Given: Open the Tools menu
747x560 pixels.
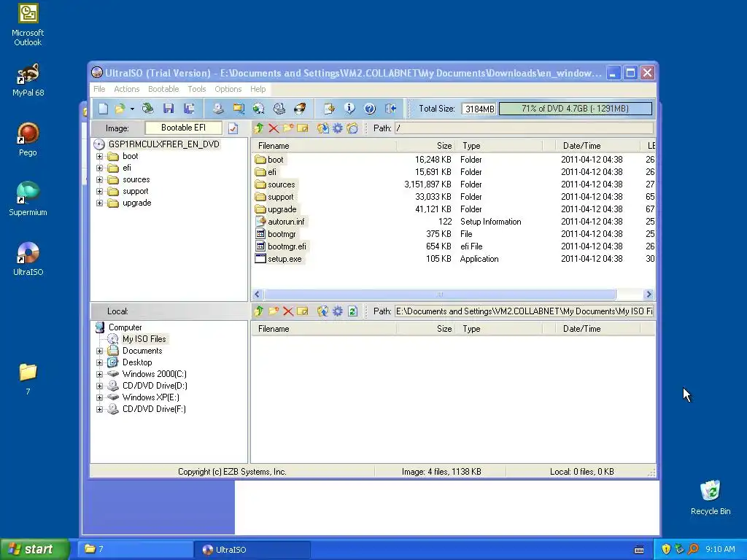Looking at the screenshot, I should [x=197, y=89].
